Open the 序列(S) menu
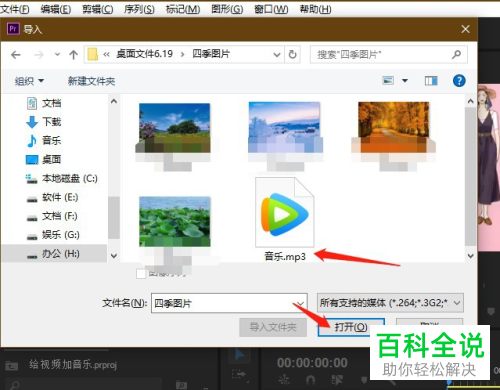The width and height of the screenshot is (500, 390). click(x=139, y=9)
